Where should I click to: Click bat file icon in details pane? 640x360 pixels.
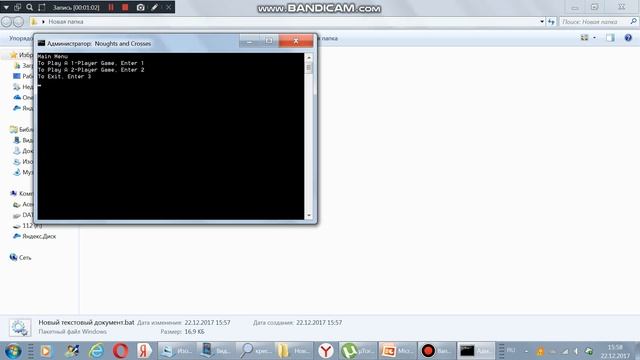point(20,327)
